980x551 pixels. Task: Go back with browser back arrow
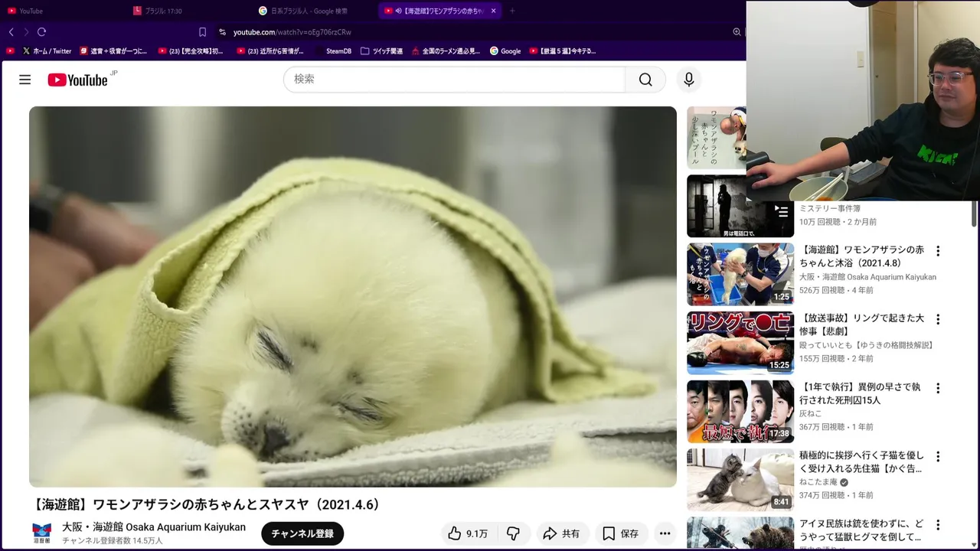(x=11, y=32)
